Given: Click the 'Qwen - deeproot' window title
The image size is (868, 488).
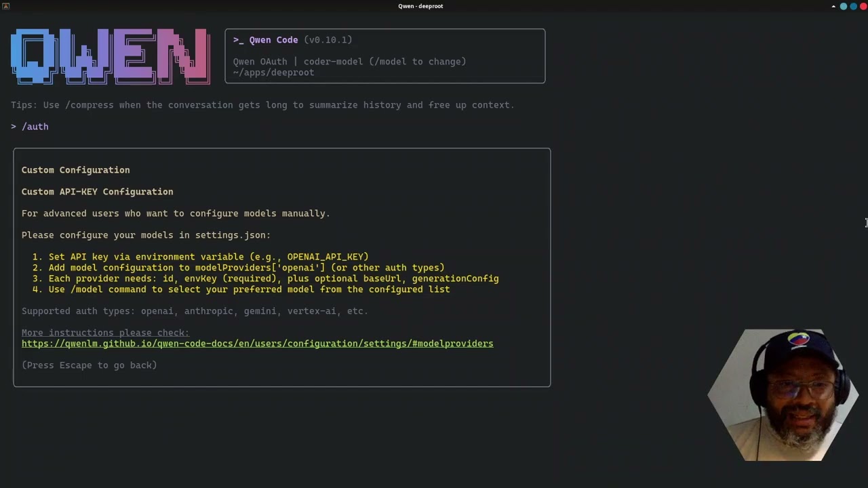Looking at the screenshot, I should click(420, 6).
